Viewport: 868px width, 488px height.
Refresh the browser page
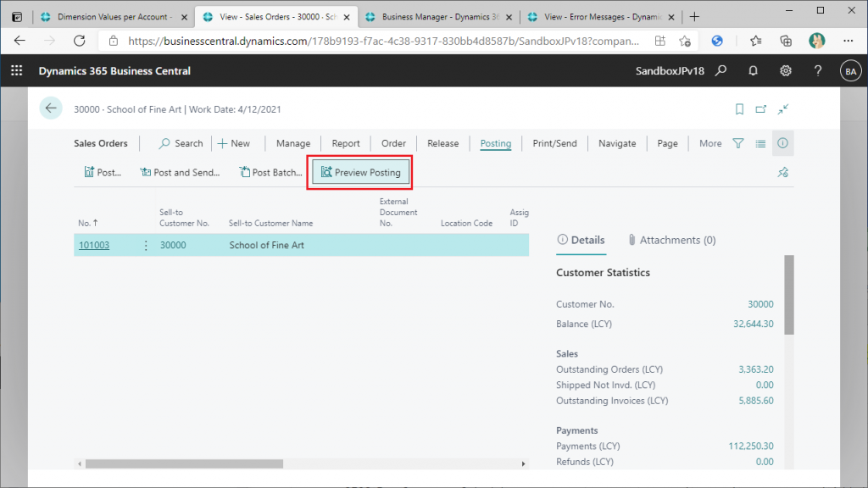(80, 41)
